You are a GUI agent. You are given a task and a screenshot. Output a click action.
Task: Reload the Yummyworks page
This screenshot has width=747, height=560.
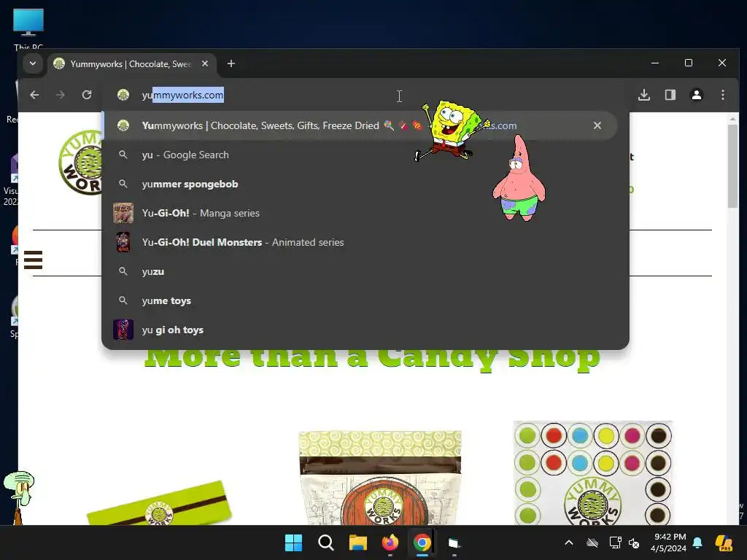(87, 95)
